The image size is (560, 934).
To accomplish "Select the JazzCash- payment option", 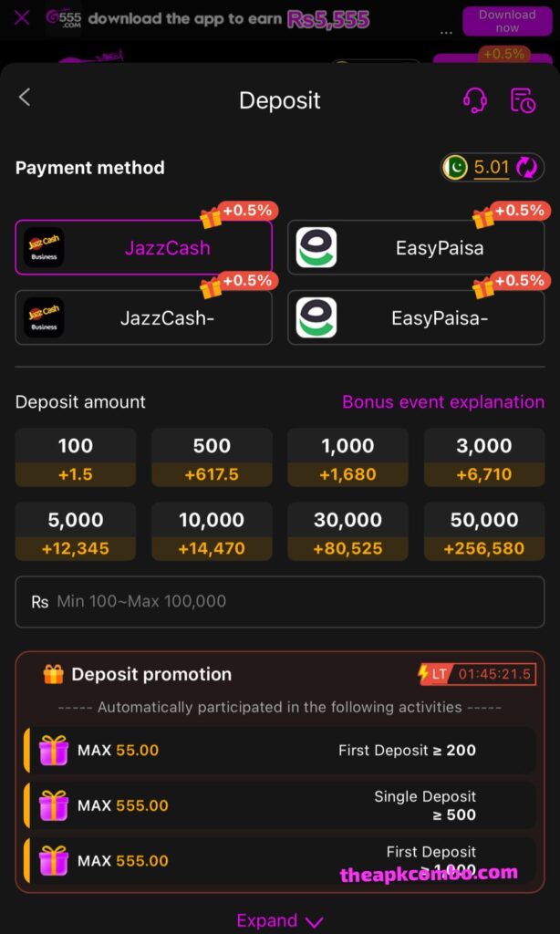I will point(143,317).
